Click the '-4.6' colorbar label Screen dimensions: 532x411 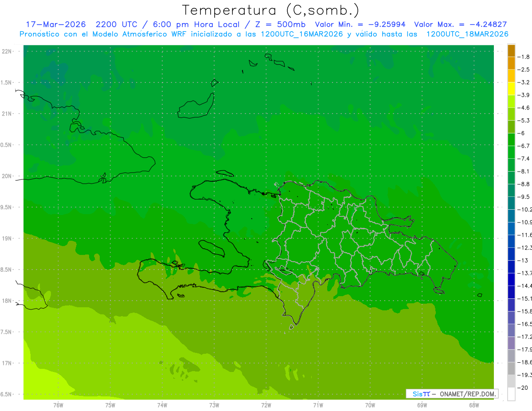point(524,108)
